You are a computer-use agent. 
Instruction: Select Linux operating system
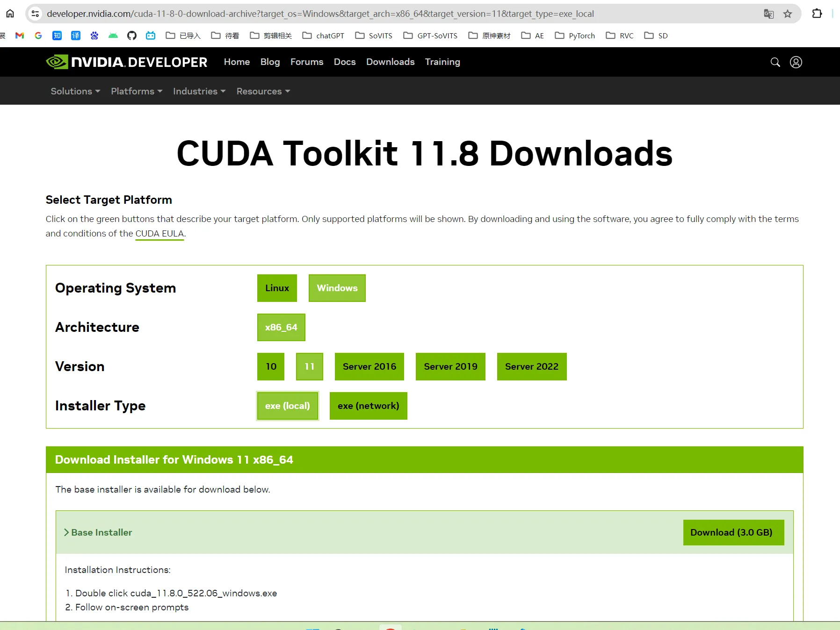[x=277, y=288]
